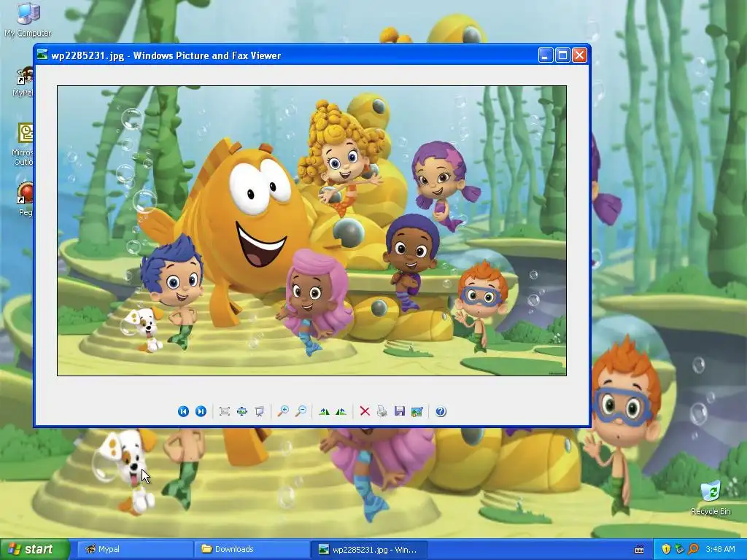Screen dimensions: 747x560
Task: Select My Computer desktop icon
Action: [x=28, y=20]
